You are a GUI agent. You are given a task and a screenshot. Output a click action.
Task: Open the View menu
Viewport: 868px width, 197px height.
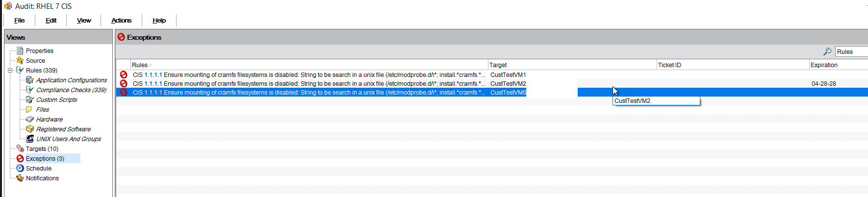pos(84,20)
